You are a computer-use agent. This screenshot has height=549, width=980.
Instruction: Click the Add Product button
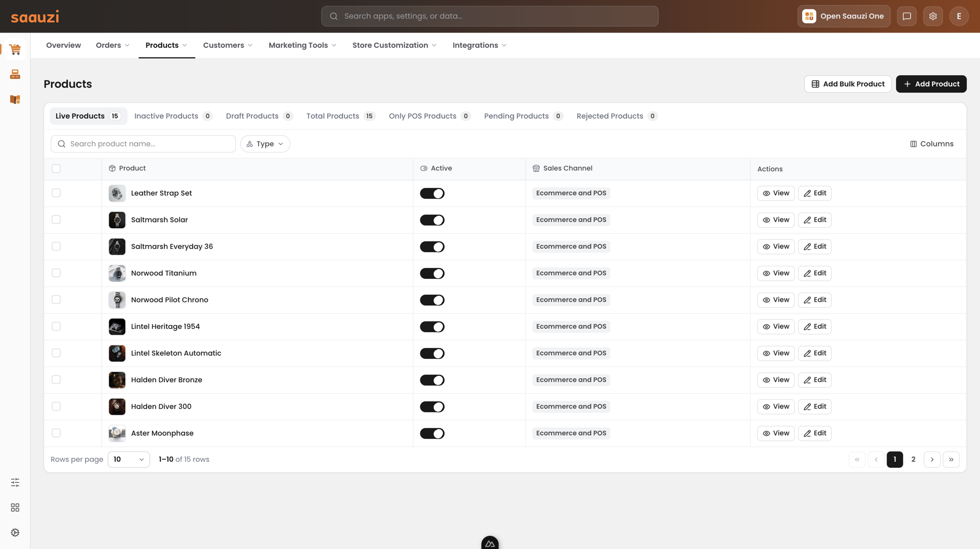pos(931,84)
